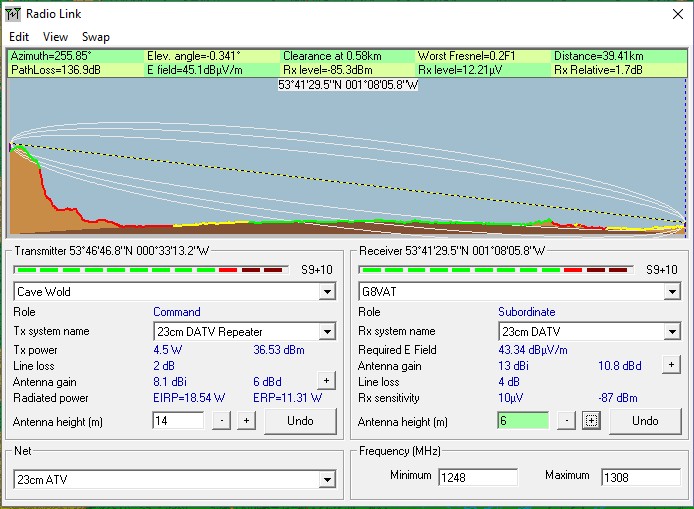Click the transmitter antenna gain plus button

click(x=326, y=380)
